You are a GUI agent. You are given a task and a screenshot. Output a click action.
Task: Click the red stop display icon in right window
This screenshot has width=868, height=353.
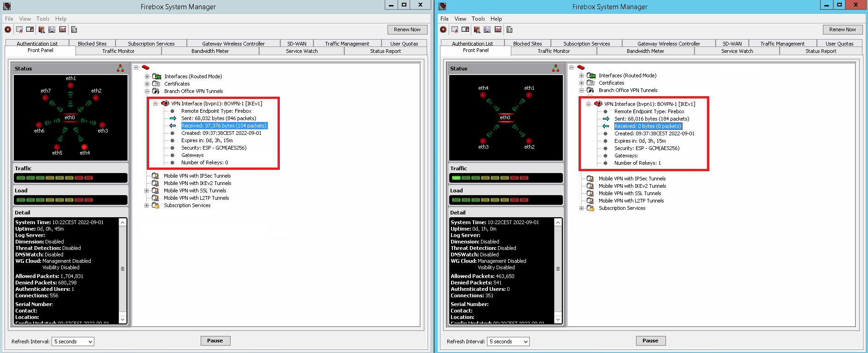click(443, 29)
